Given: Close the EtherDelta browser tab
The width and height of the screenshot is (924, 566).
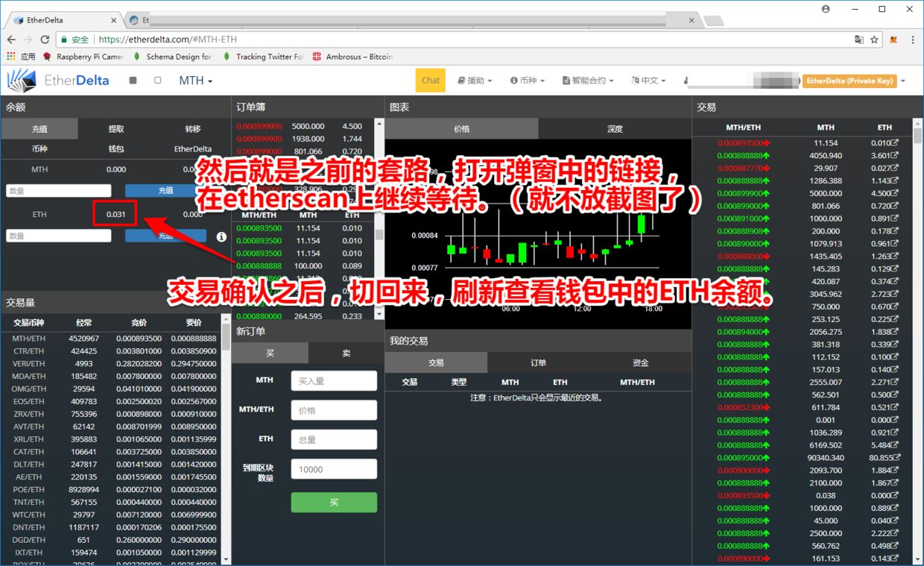Looking at the screenshot, I should pos(114,20).
